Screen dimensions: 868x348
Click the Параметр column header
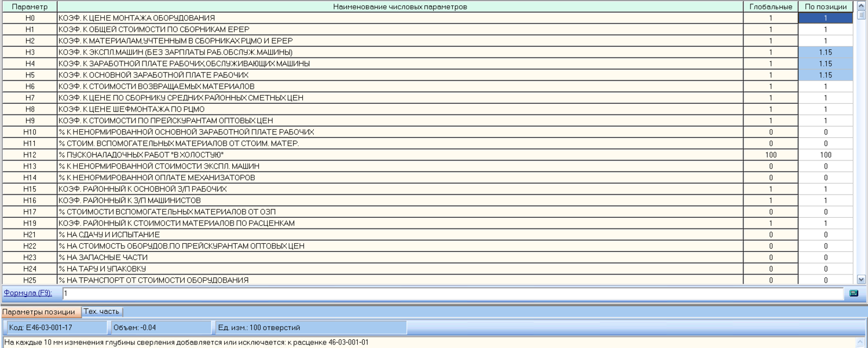[x=30, y=7]
